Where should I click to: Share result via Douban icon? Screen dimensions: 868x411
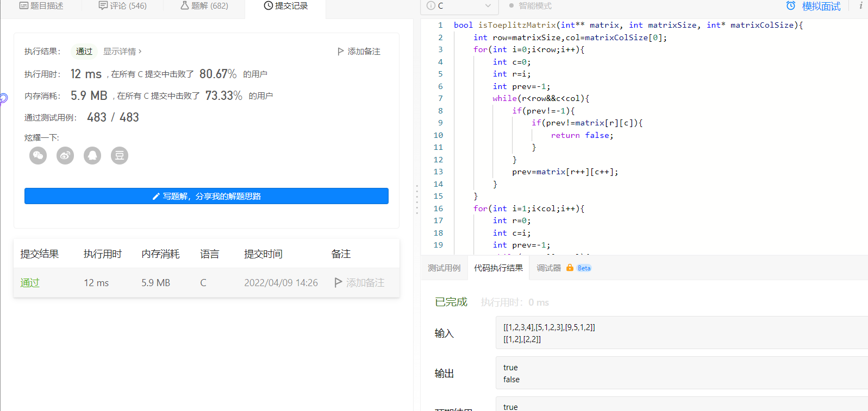[120, 156]
